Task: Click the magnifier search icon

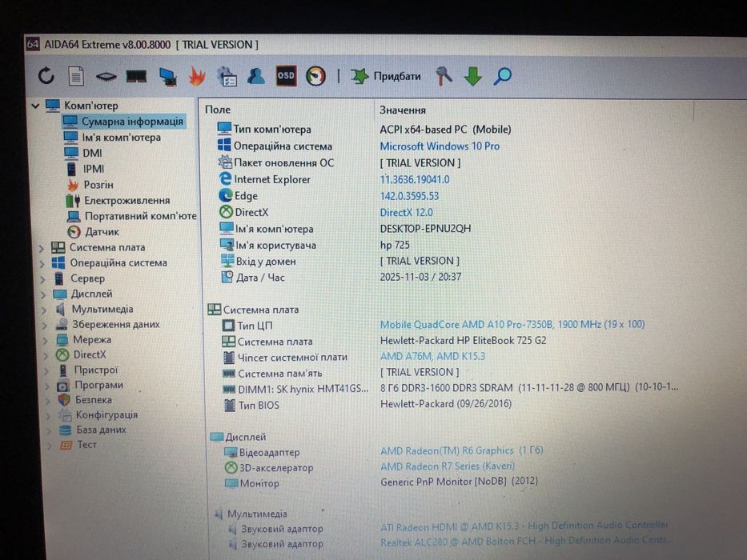Action: pyautogui.click(x=502, y=76)
